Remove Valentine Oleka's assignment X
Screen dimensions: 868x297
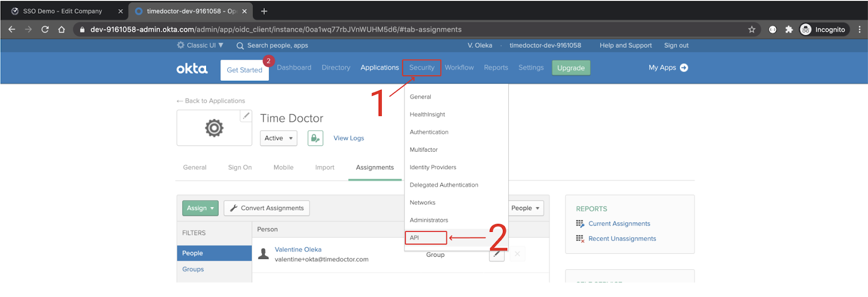point(518,254)
